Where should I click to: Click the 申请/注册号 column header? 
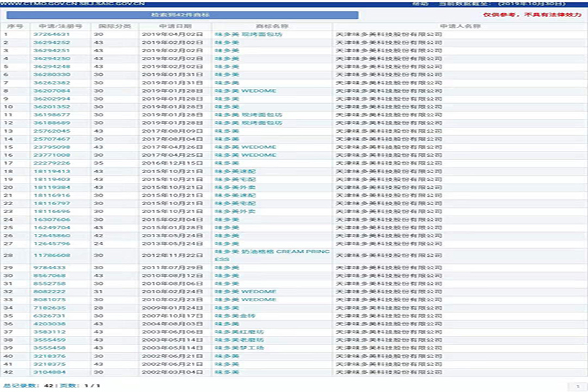(x=61, y=26)
